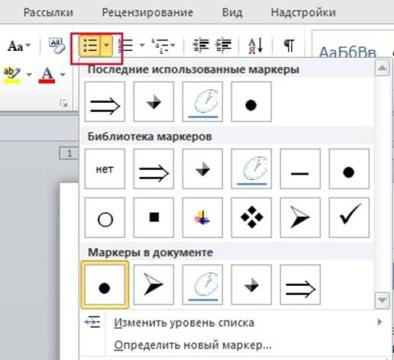394x360 pixels.
Task: Click the Decrease Indent icon
Action: (x=201, y=45)
